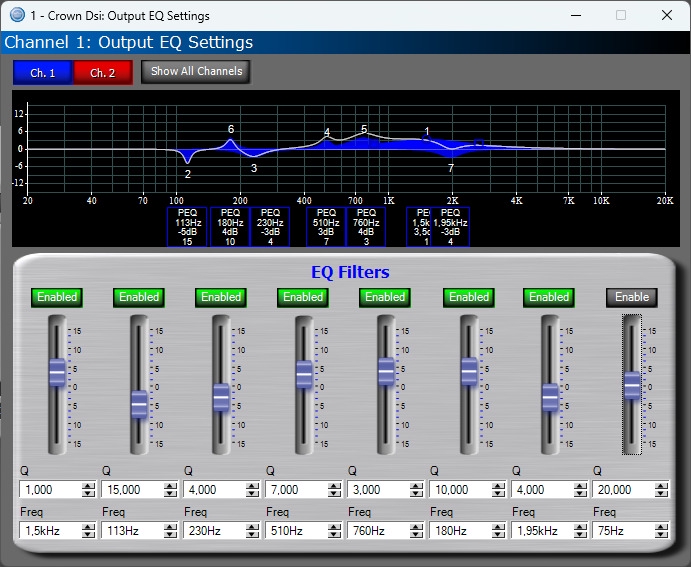Screen dimensions: 691x567
Task: Click the spinner arrows of Freq 510Hz
Action: click(334, 530)
